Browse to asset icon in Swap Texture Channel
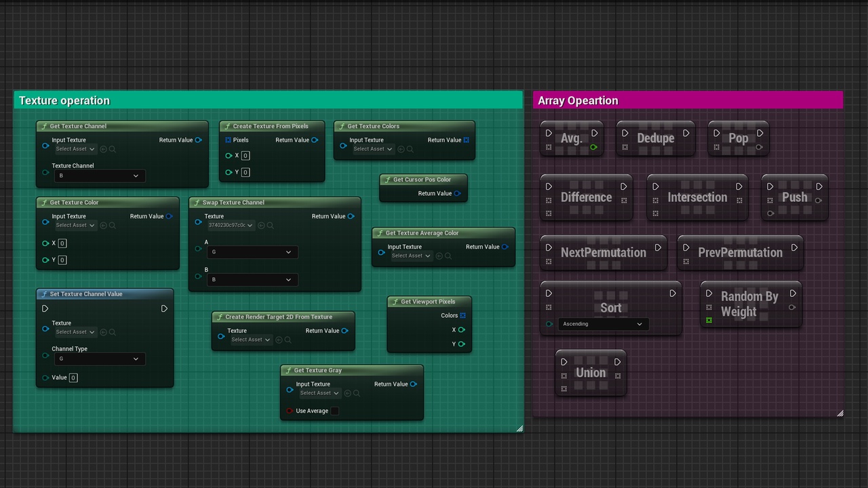 pyautogui.click(x=270, y=226)
